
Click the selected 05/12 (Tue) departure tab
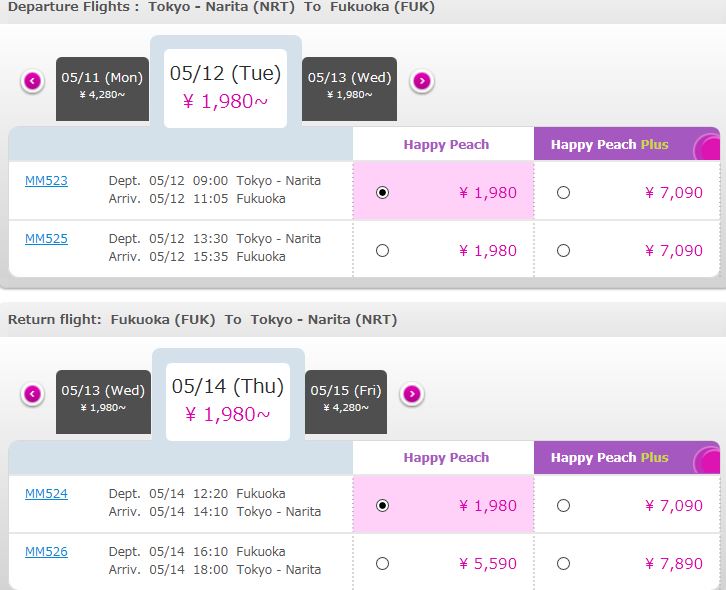coord(225,88)
